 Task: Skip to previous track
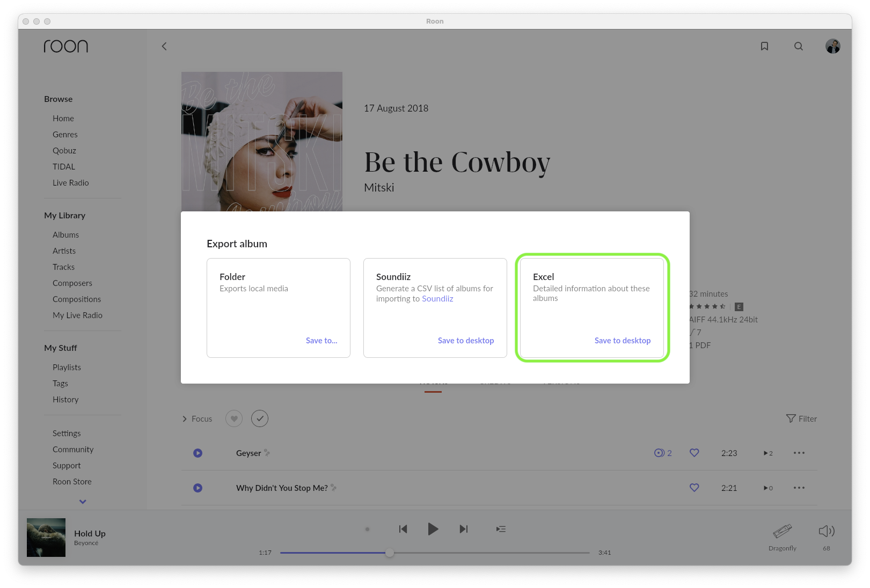pyautogui.click(x=403, y=529)
